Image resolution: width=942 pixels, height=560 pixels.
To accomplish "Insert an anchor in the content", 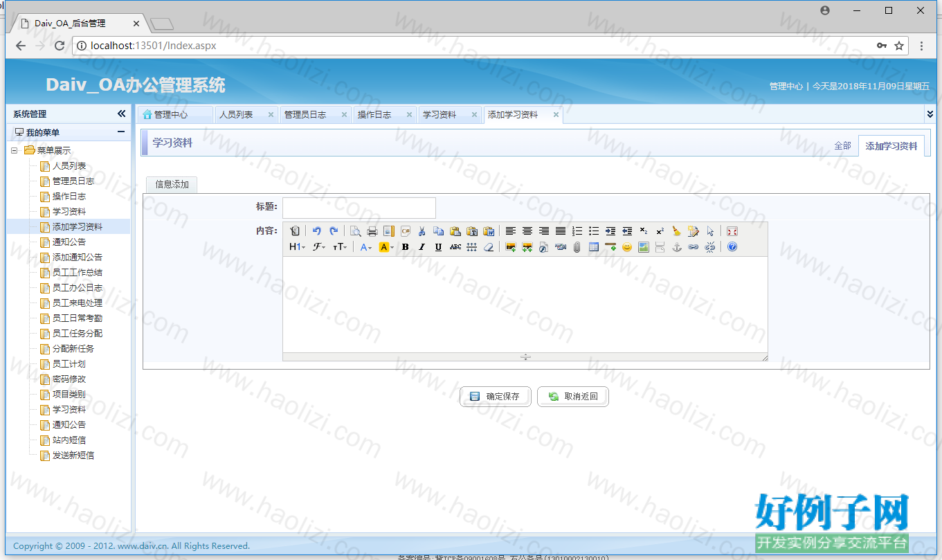I will (677, 247).
